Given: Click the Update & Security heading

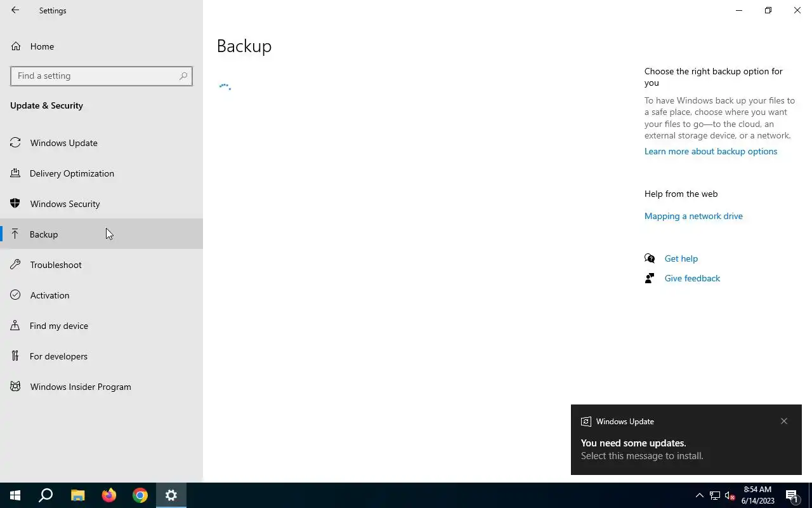Looking at the screenshot, I should click(x=46, y=105).
